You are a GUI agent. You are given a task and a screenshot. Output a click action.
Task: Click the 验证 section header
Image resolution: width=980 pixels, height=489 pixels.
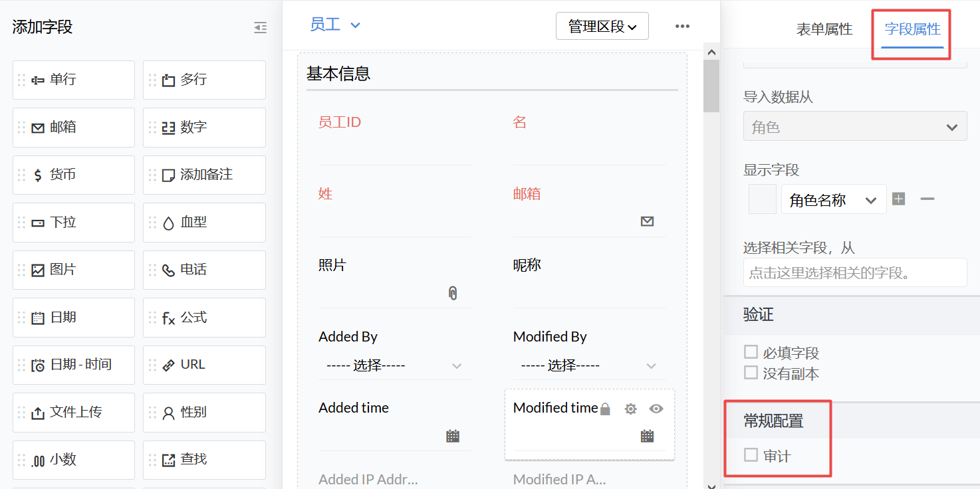click(852, 315)
